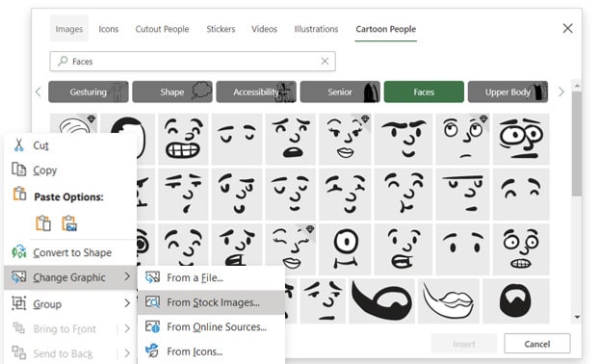Choose Copy from context menu
Screen dimensions: 599x364
pos(70,170)
